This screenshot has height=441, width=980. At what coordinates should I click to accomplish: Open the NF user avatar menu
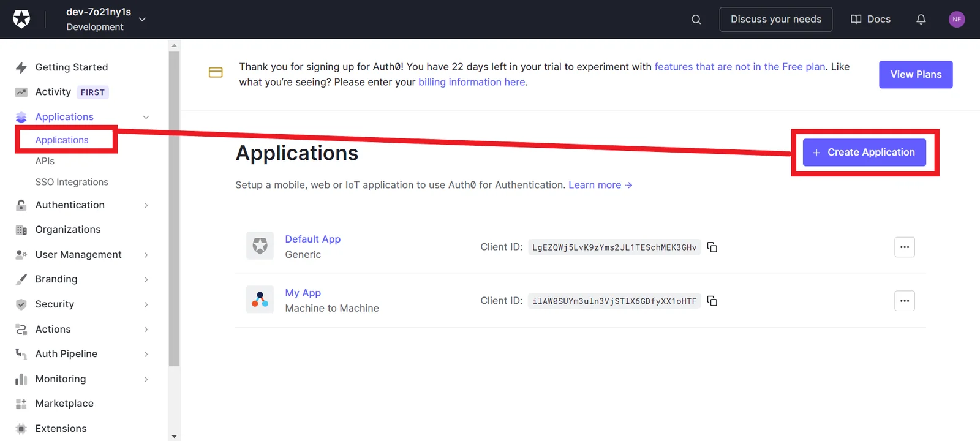click(x=957, y=20)
